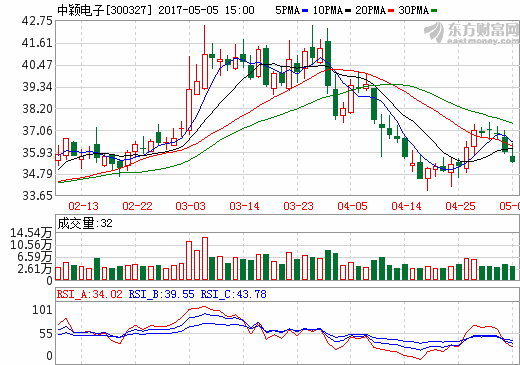This screenshot has height=365, width=520.
Task: Click the 2.61万 volume axis label
Action: tap(35, 269)
